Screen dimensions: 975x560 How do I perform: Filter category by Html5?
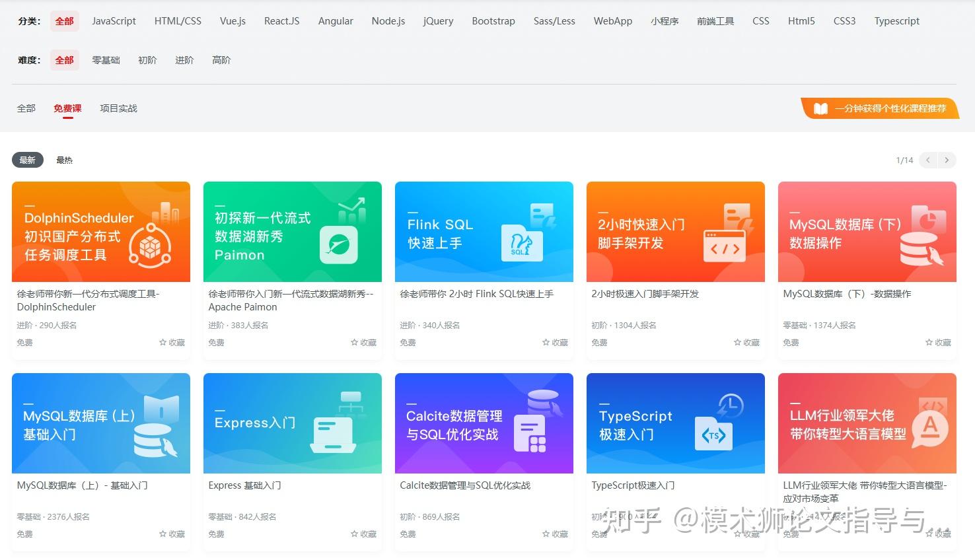[801, 21]
